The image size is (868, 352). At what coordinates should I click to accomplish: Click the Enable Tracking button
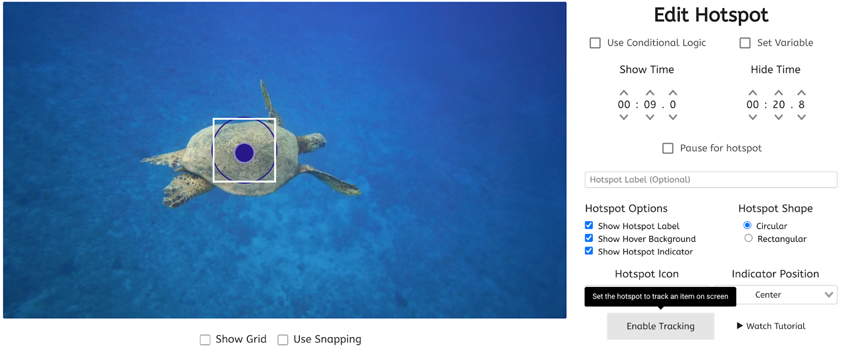coord(660,326)
